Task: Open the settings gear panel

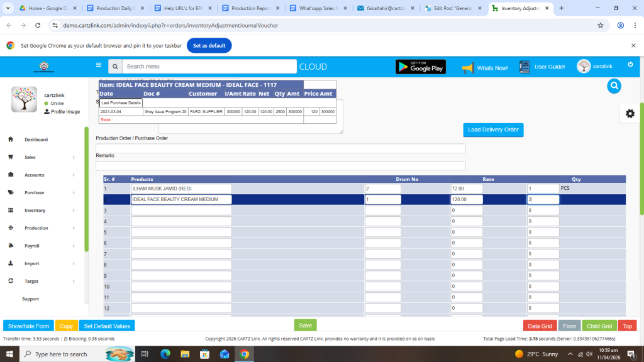Action: 630,113
